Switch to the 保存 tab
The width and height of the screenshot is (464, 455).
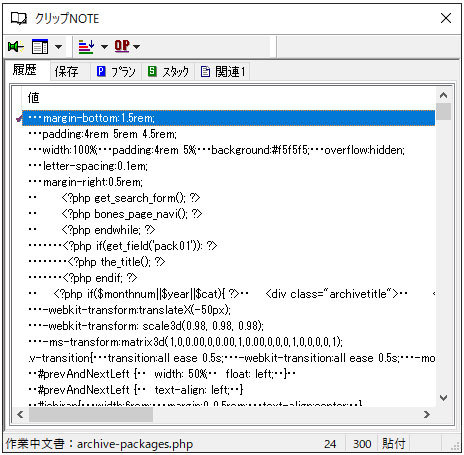tap(66, 71)
